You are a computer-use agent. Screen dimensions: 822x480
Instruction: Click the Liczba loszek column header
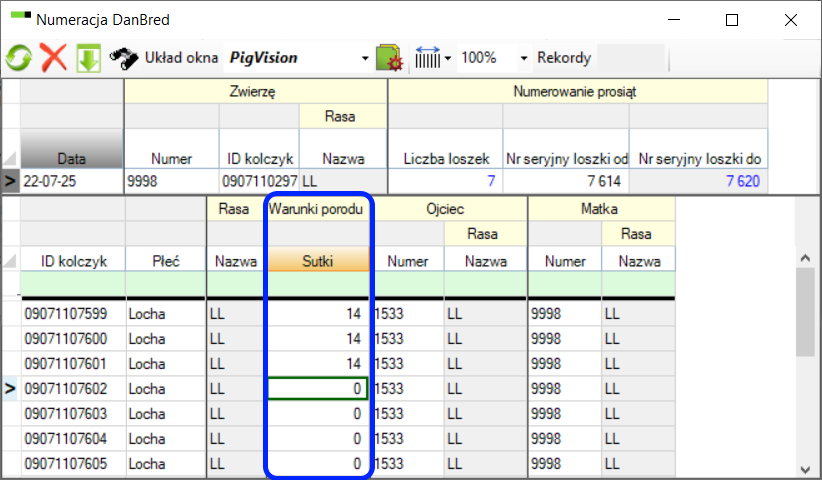(446, 148)
